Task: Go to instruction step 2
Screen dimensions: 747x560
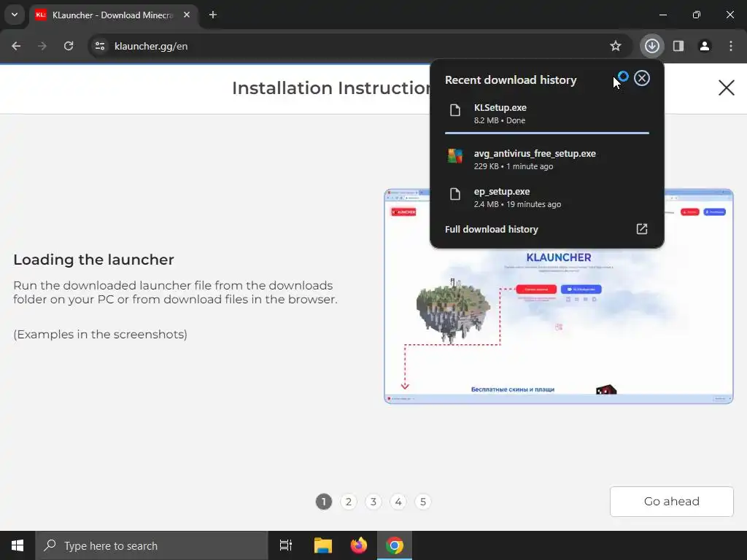Action: (349, 502)
